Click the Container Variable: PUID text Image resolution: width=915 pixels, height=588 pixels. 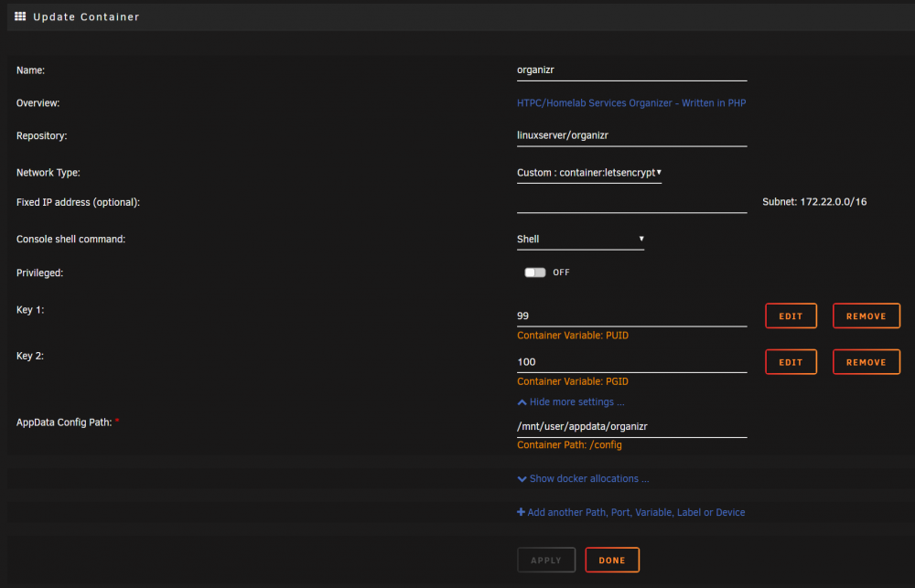coord(573,336)
